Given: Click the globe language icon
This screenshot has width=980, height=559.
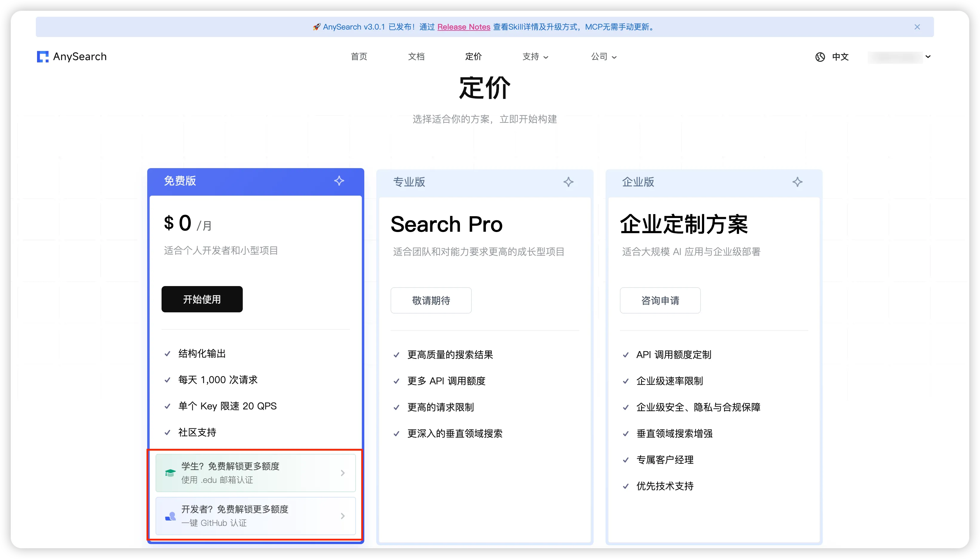Looking at the screenshot, I should tap(820, 57).
